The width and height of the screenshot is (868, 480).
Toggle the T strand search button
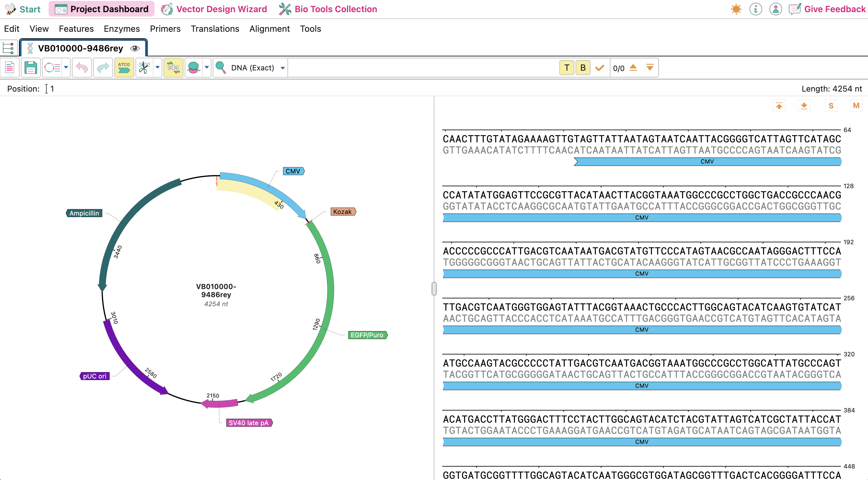pyautogui.click(x=567, y=68)
